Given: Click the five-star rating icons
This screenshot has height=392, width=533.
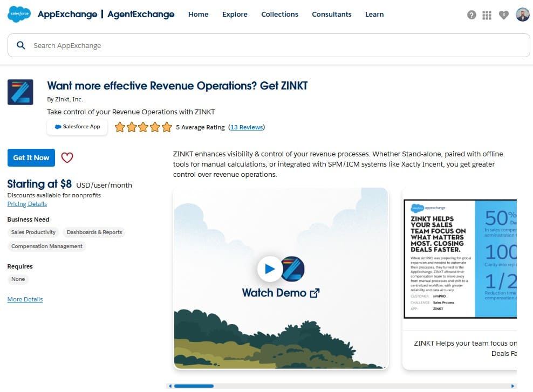Looking at the screenshot, I should point(143,127).
